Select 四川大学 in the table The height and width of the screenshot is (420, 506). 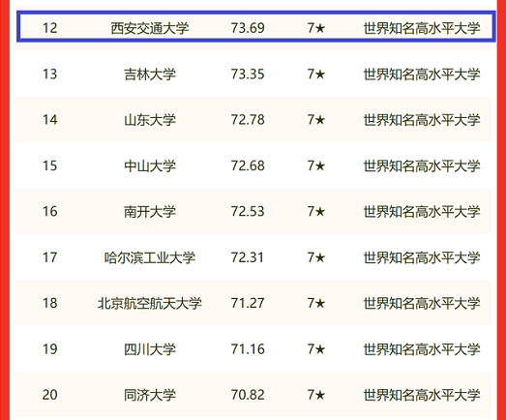(x=150, y=349)
